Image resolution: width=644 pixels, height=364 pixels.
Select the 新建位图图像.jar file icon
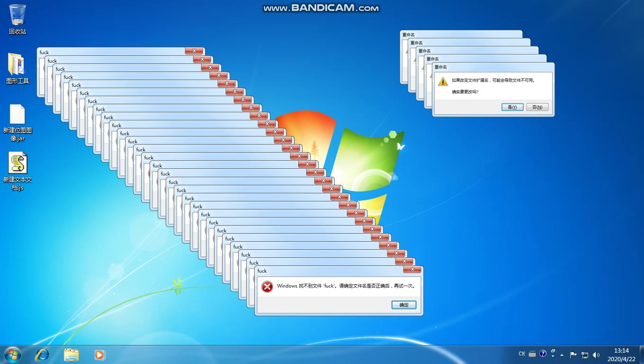point(18,123)
